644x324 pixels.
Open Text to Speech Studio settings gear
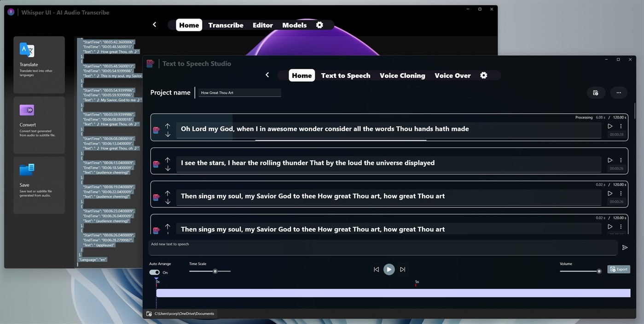(483, 75)
